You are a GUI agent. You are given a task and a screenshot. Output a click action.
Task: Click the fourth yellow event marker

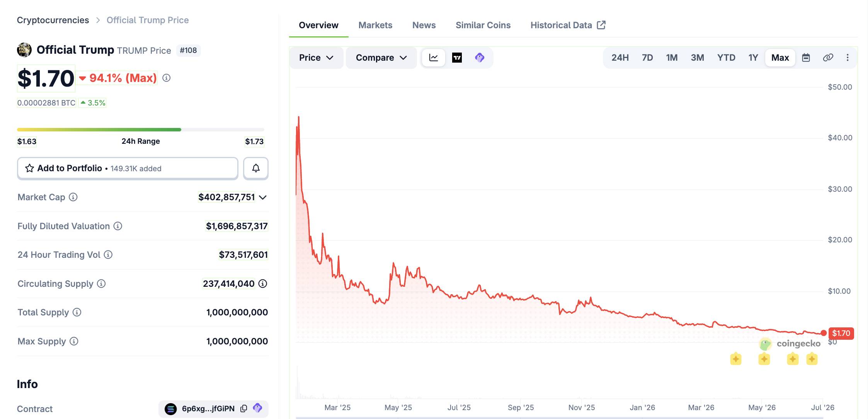click(x=812, y=359)
